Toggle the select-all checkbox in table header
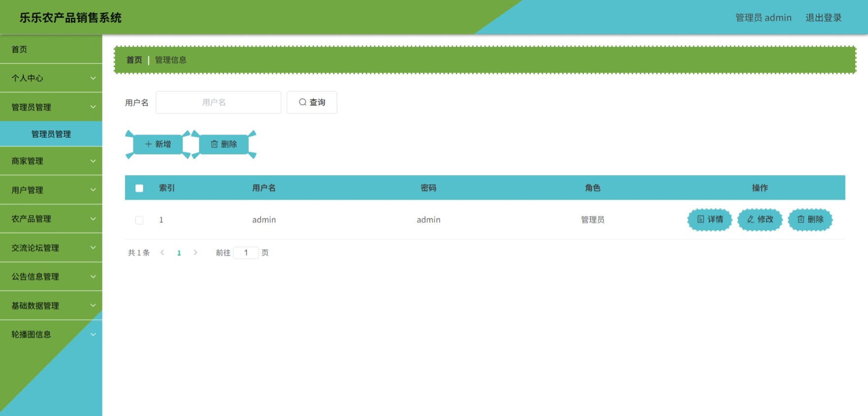The width and height of the screenshot is (868, 416). 139,188
